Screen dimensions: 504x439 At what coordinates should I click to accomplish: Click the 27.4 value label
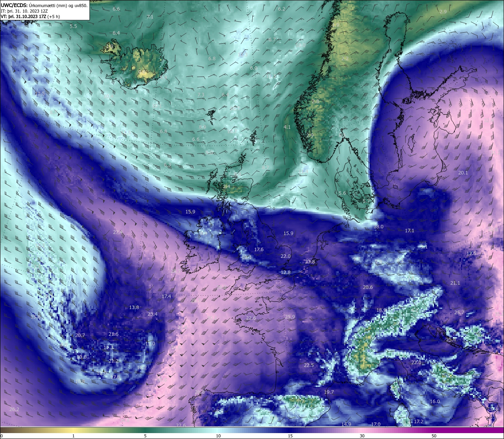point(118,232)
